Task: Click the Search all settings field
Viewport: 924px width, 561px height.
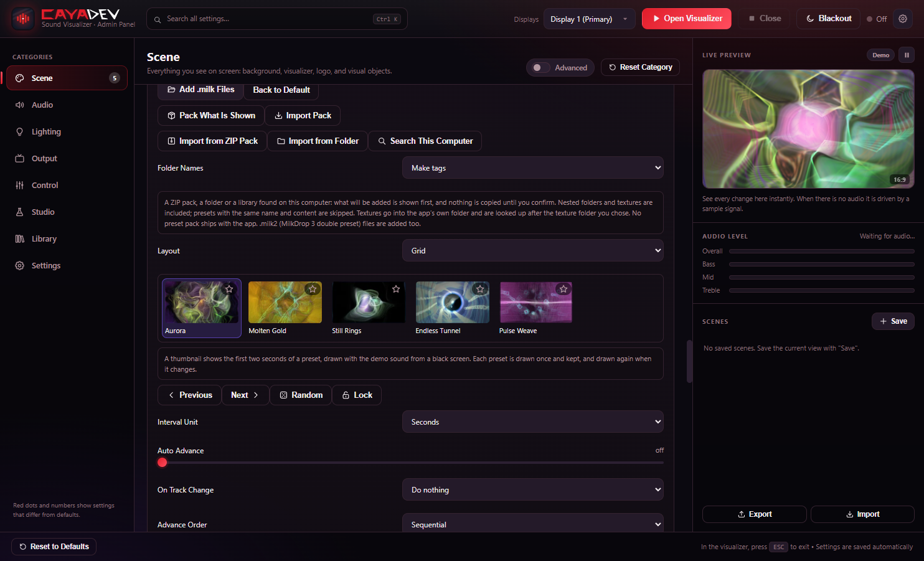Action: (277, 19)
